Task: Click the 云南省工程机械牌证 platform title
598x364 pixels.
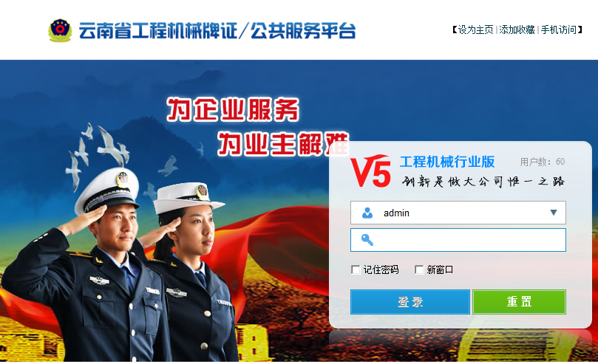Action: click(158, 31)
